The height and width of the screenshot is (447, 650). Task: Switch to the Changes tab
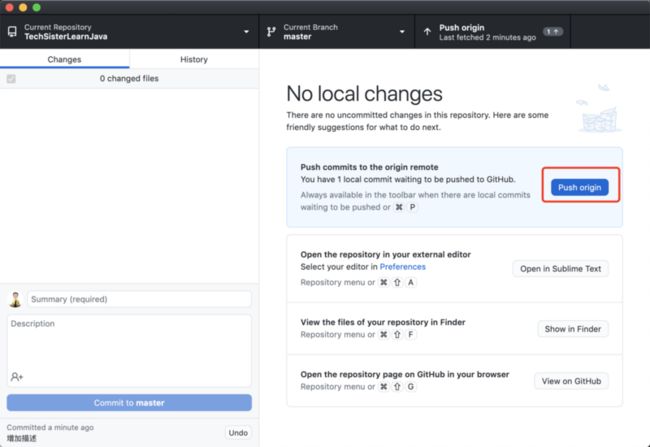(x=65, y=59)
